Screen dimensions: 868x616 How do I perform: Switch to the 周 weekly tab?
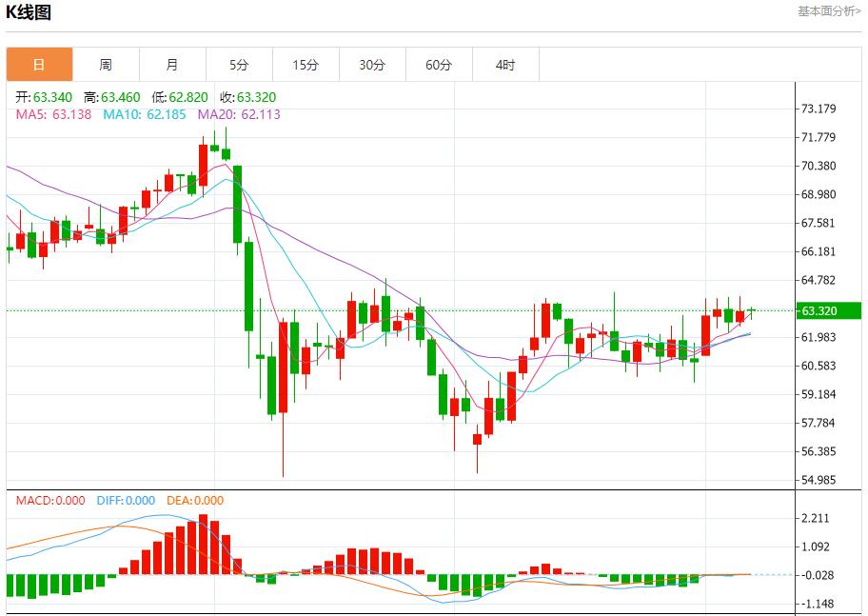tap(106, 65)
